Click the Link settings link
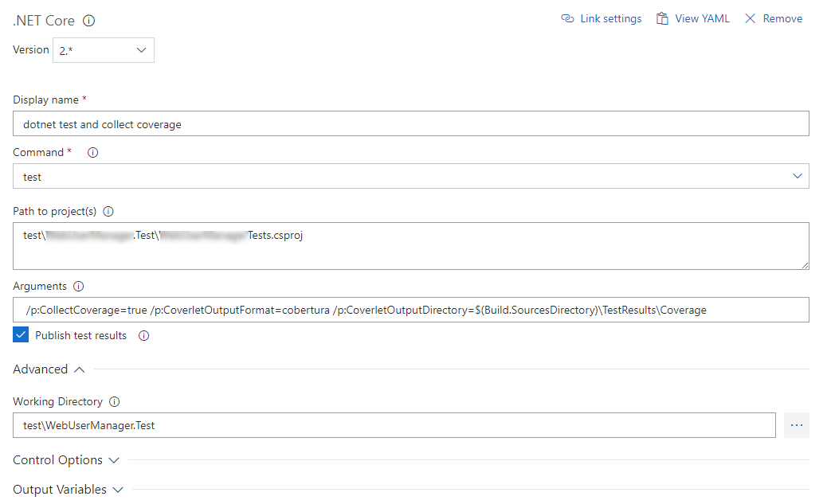This screenshot has width=831, height=504. pyautogui.click(x=608, y=18)
